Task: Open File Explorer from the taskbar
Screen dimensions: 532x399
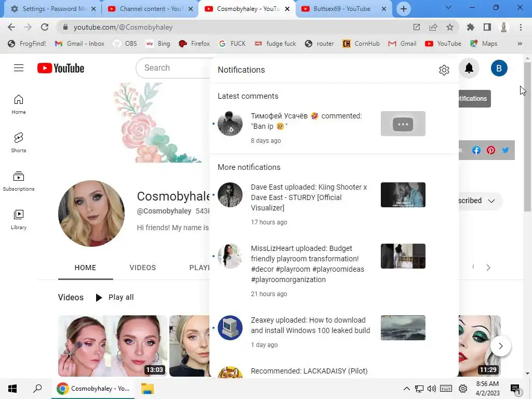Action: point(147,389)
